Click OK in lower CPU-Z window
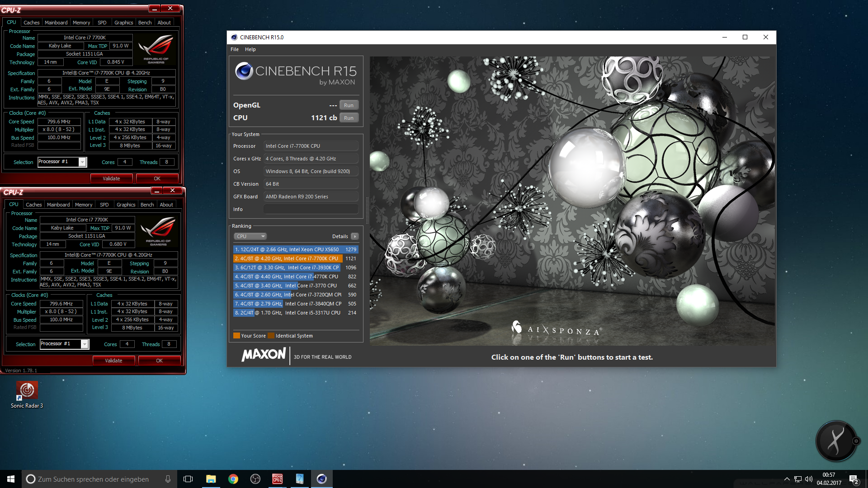 [x=159, y=361]
